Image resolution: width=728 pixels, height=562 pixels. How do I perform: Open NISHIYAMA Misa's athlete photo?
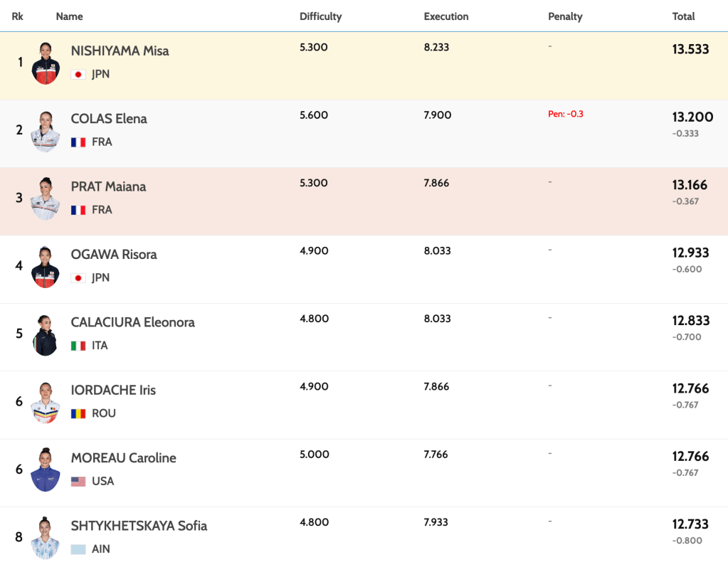point(46,63)
